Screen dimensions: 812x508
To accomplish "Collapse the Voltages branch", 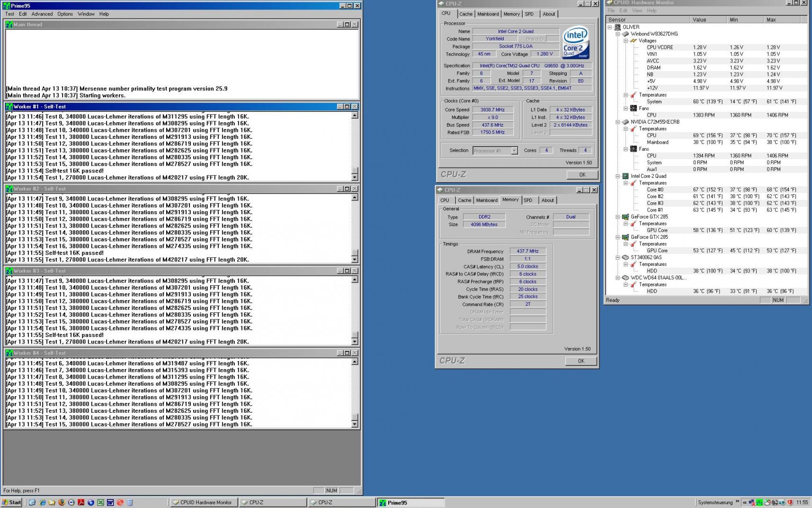I will tap(625, 41).
